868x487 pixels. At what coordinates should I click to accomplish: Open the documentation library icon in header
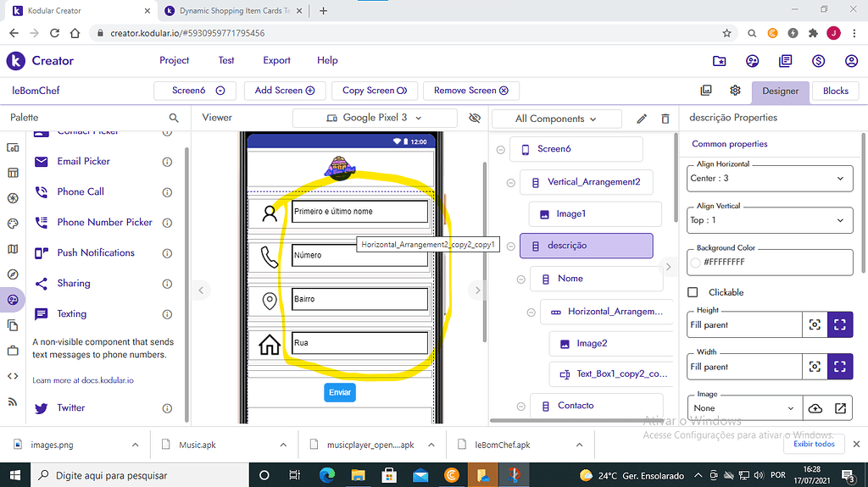pyautogui.click(x=786, y=61)
